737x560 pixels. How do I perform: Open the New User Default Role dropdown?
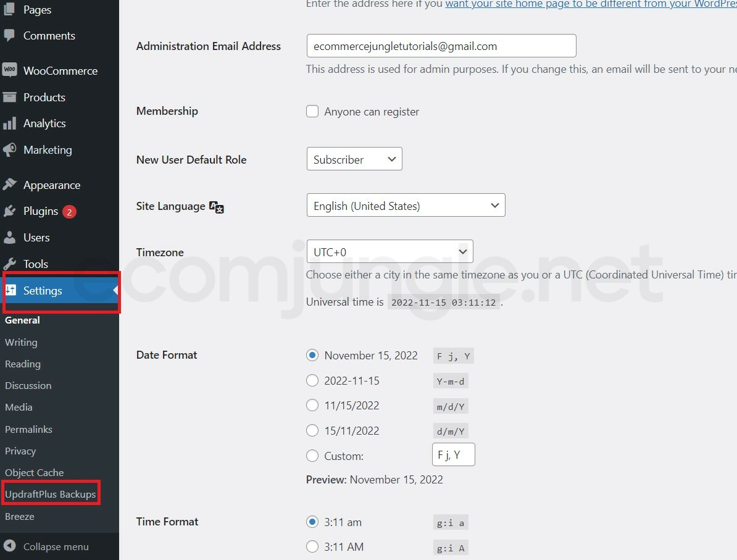coord(354,159)
